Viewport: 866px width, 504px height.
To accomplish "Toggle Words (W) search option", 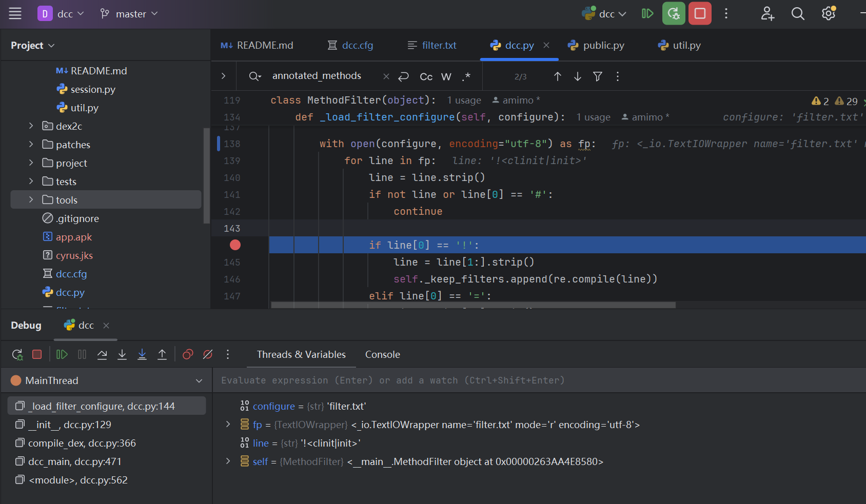I will click(446, 76).
